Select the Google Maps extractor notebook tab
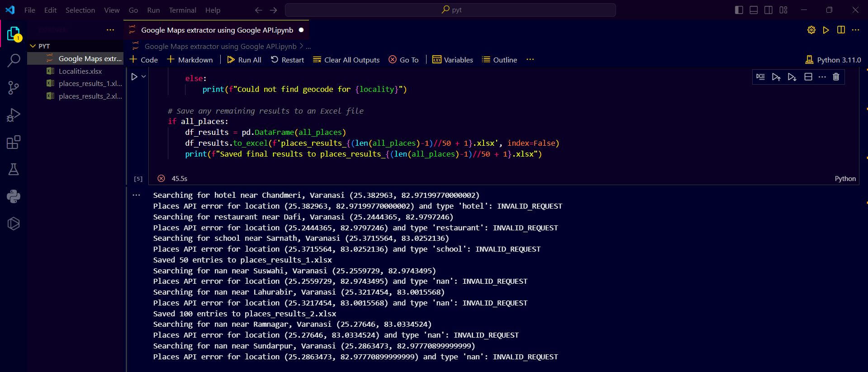The image size is (868, 372). click(217, 30)
